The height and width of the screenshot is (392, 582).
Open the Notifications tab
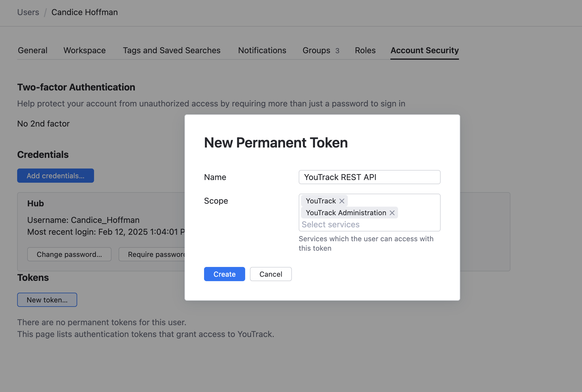pyautogui.click(x=262, y=50)
